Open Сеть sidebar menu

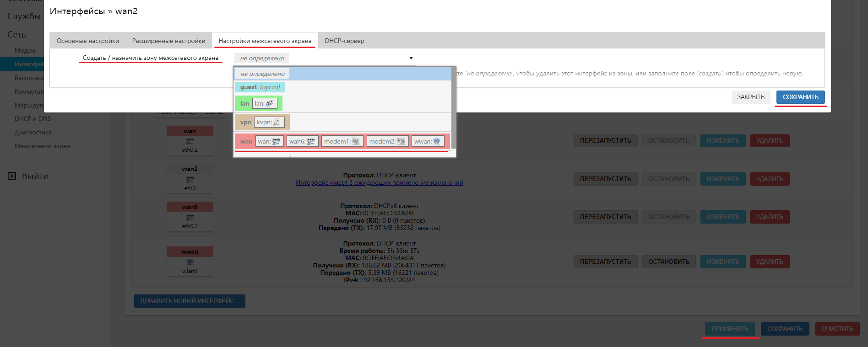(x=16, y=34)
